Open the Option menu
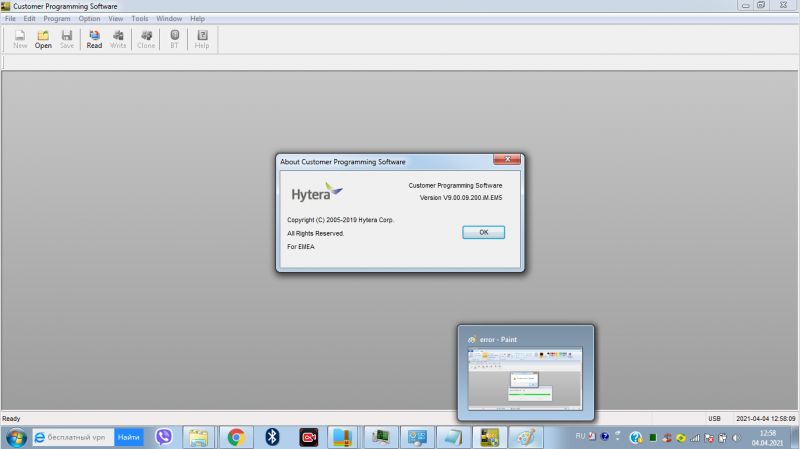The width and height of the screenshot is (800, 449). pos(89,18)
